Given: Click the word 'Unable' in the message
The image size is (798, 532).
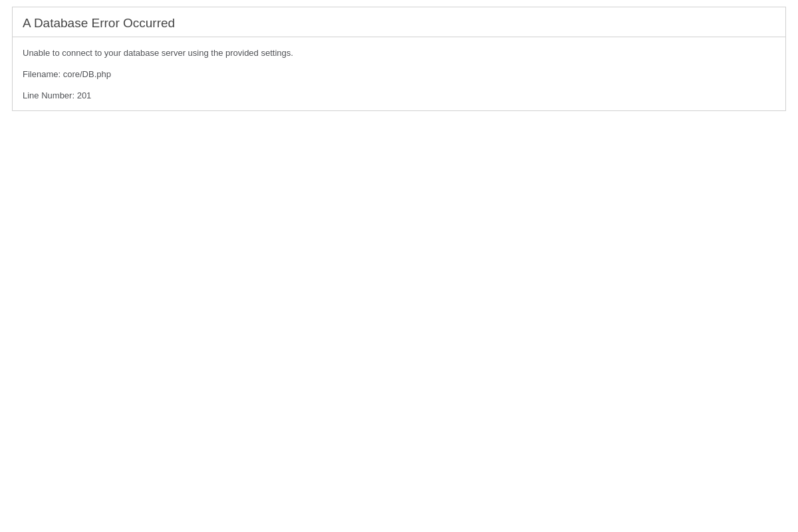Looking at the screenshot, I should tap(36, 53).
